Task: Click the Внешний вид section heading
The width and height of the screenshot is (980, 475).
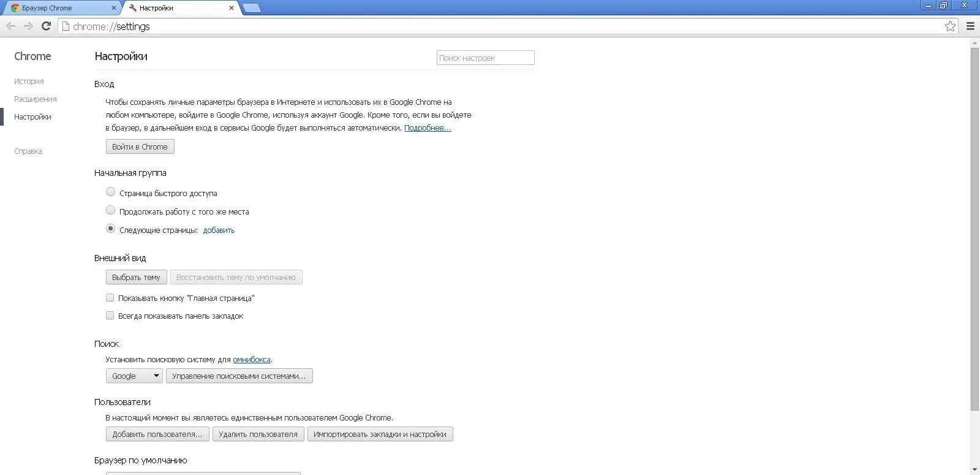Action: (120, 258)
